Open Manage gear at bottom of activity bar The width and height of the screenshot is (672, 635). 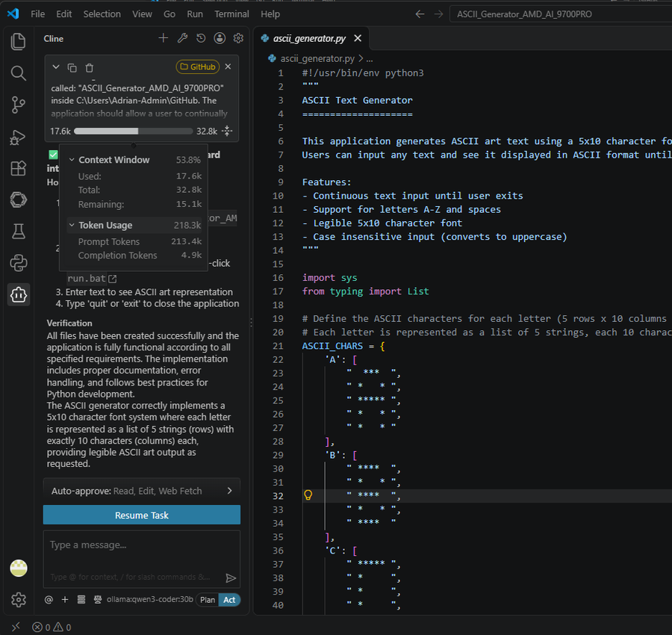tap(19, 599)
